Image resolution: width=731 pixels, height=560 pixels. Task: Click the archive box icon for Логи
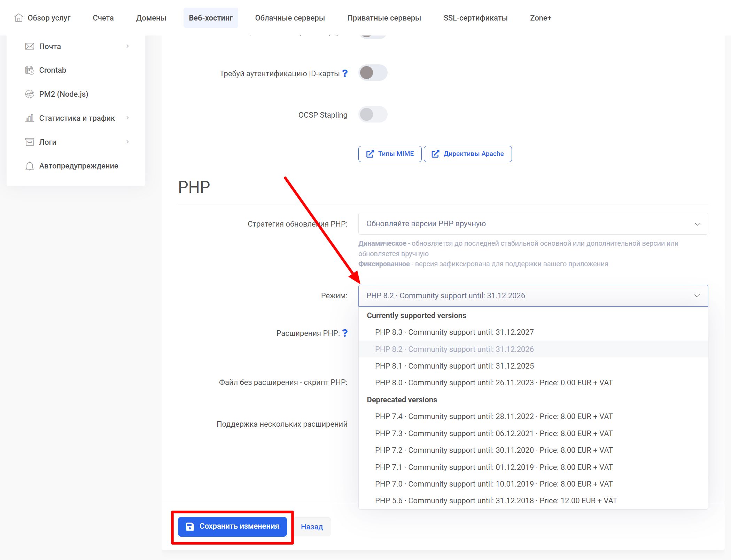pos(30,142)
